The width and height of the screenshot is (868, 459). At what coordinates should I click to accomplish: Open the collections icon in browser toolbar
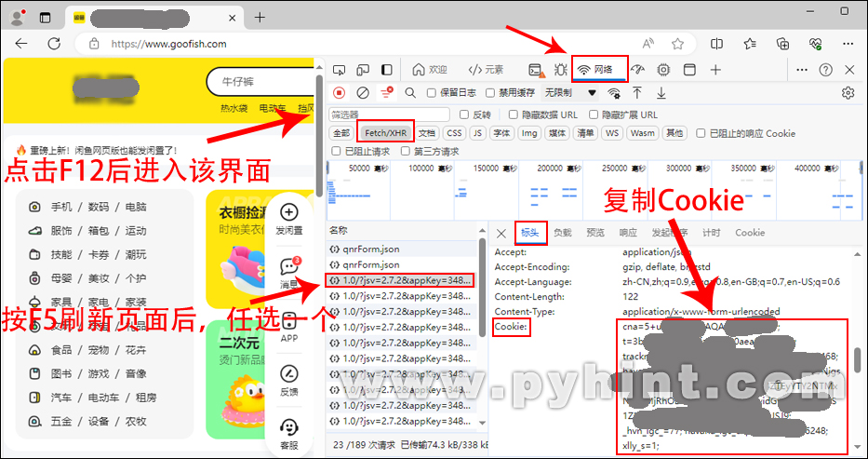[x=782, y=44]
